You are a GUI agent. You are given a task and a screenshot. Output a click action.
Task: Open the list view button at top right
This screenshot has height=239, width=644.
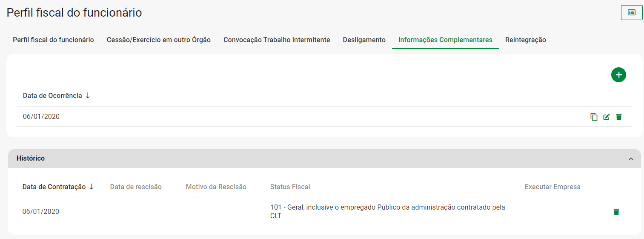coord(632,13)
